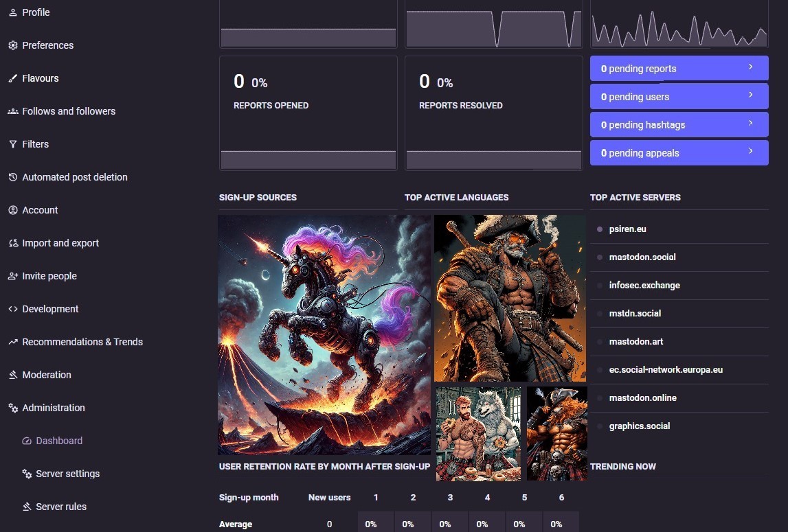
Task: Click the Server rules gavel icon
Action: (x=27, y=507)
